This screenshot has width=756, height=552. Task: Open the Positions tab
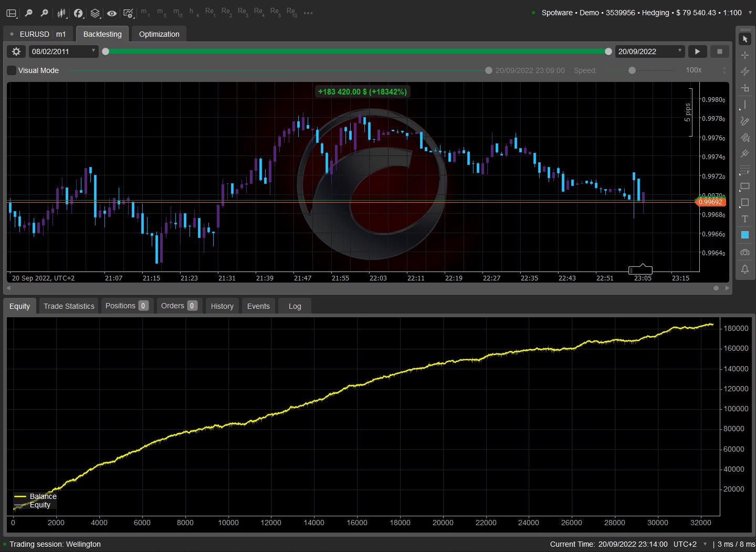point(127,306)
